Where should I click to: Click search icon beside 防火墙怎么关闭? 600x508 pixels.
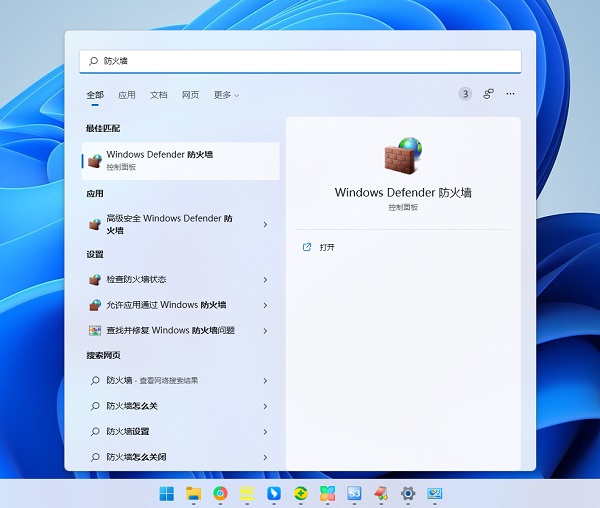(x=95, y=457)
